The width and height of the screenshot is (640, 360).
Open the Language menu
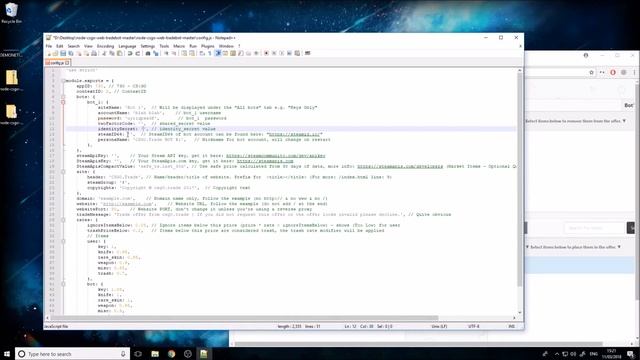click(127, 46)
